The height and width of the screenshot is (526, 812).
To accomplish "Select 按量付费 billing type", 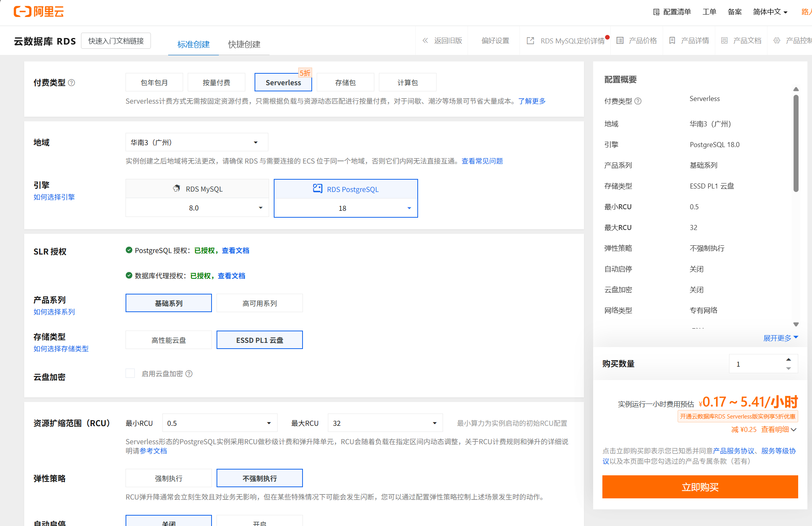I will [x=217, y=82].
